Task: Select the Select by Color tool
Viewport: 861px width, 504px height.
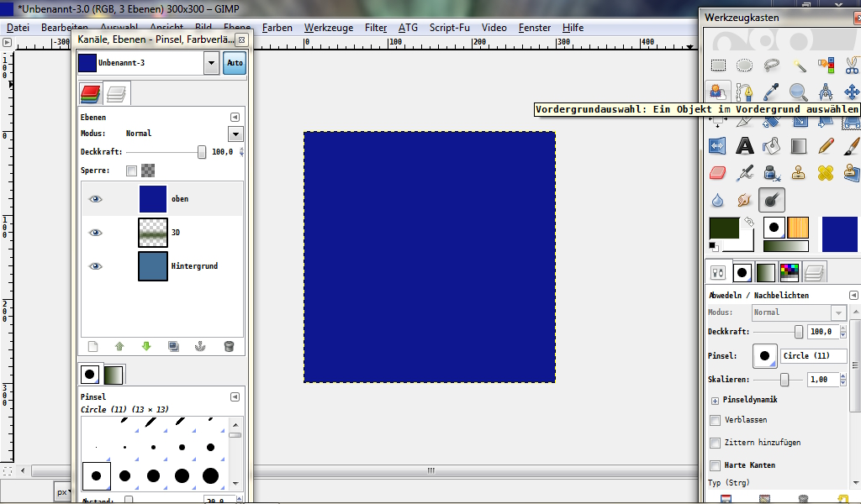Action: tap(826, 66)
